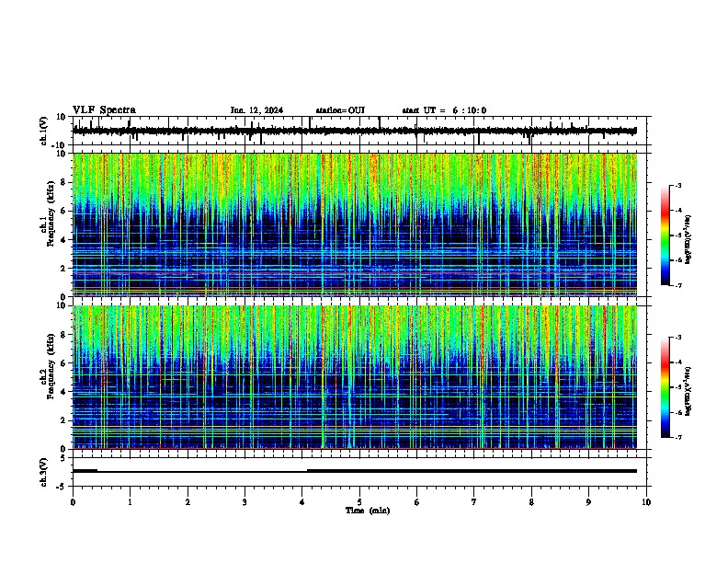Click the ch.1 spectrogram color scale bar
Image resolution: width=728 pixels, height=563 pixels.
(x=665, y=236)
